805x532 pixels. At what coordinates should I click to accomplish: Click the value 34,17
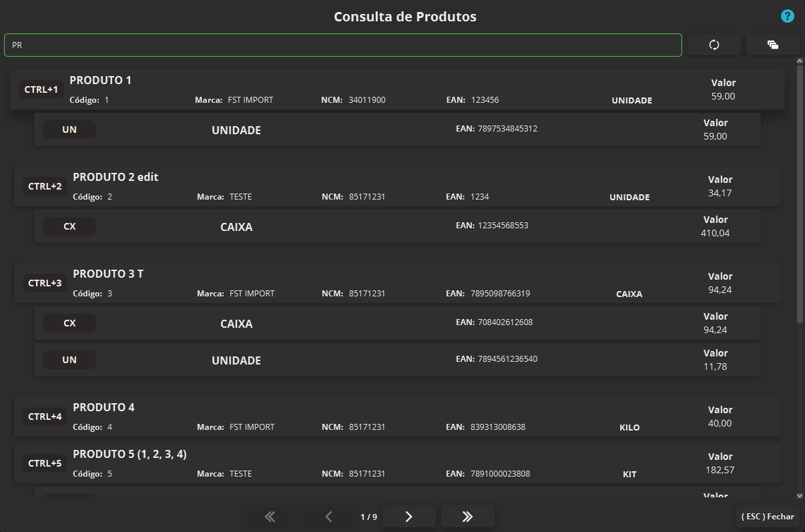tap(720, 193)
